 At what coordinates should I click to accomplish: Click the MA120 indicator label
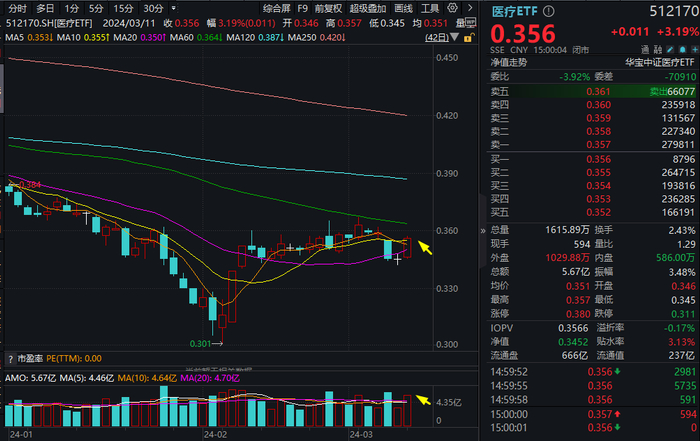point(241,38)
